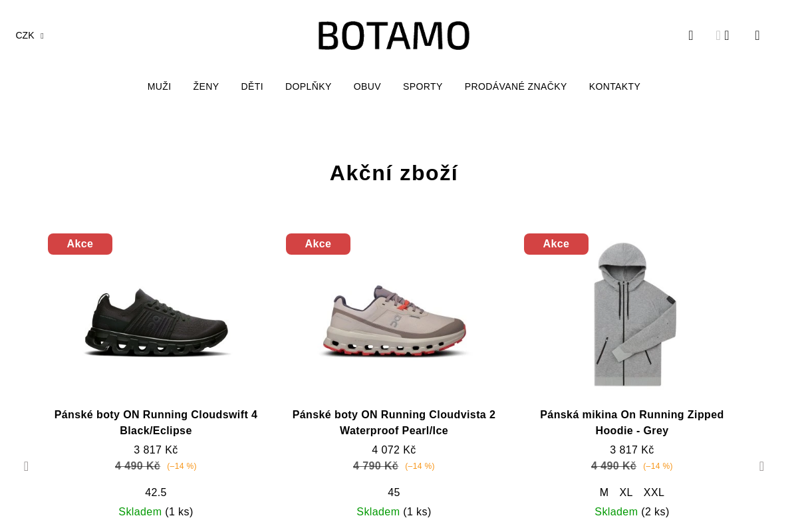Open the Pánská mikina Zipped Hoodie product title
The height and width of the screenshot is (532, 798).
tap(632, 422)
